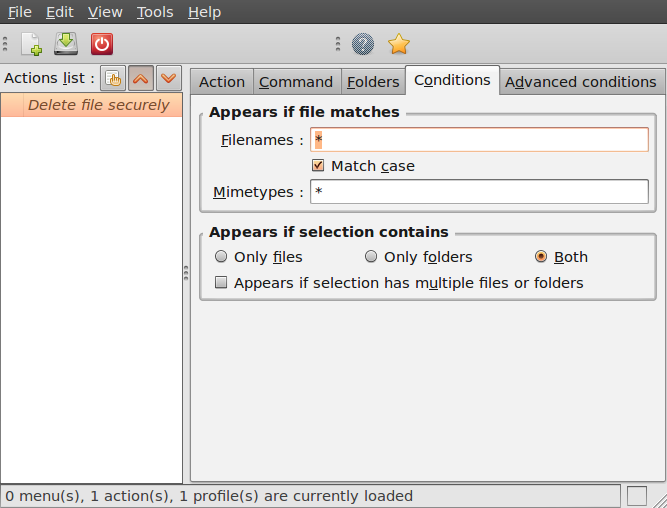Open the Edit menu
667x508 pixels.
(x=59, y=12)
